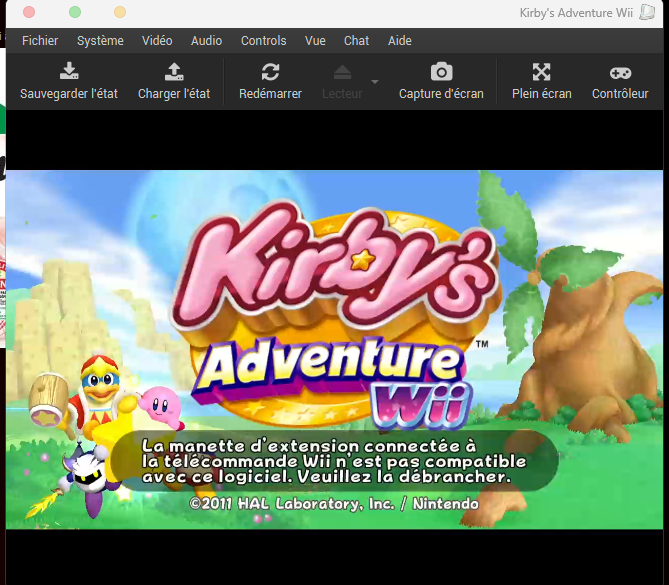
Task: Take a screenshot with Capture d'écran
Action: coord(441,72)
